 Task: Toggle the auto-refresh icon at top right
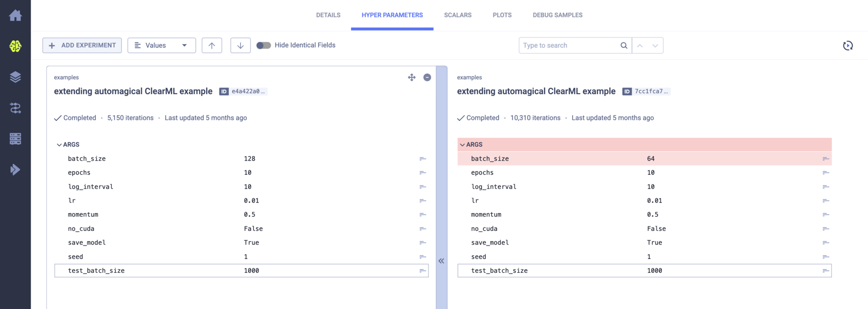(x=848, y=45)
